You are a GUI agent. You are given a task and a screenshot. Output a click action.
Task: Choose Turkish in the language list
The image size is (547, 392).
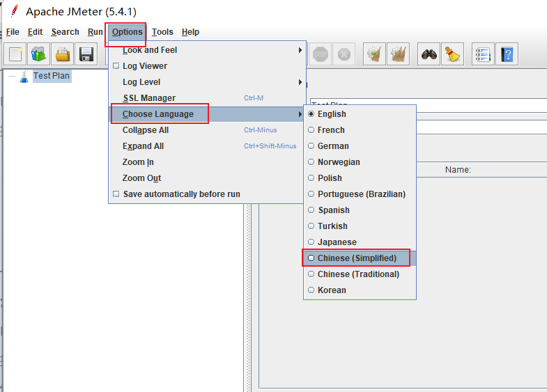(x=360, y=226)
